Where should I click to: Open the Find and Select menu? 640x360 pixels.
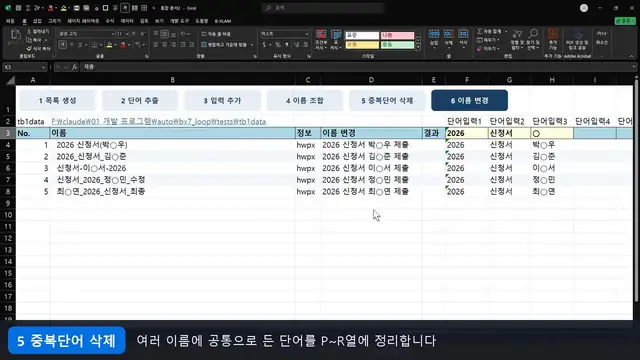pyautogui.click(x=533, y=40)
